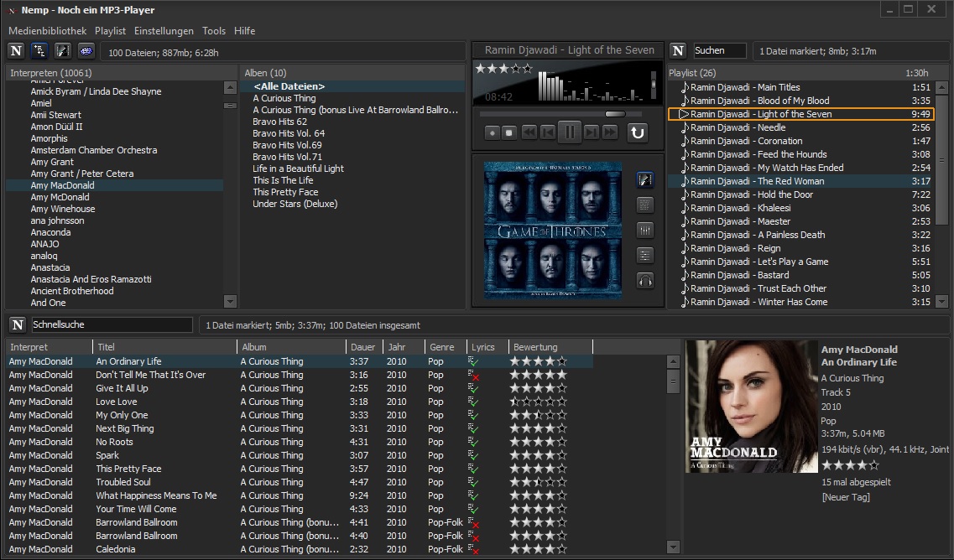
Task: Open the tag cloud view icon
Action: click(x=86, y=51)
